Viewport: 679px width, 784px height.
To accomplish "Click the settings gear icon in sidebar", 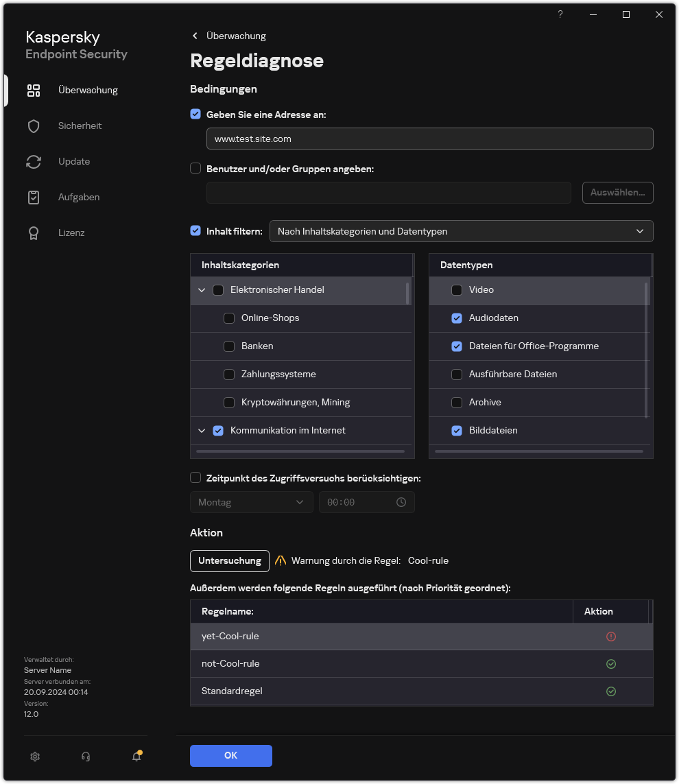I will point(35,757).
